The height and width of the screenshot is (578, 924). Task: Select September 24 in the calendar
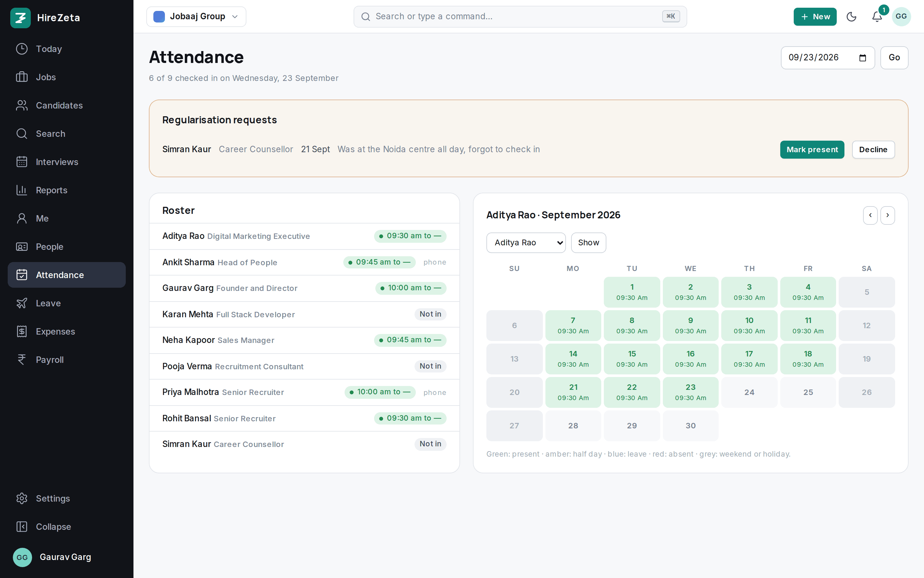749,392
